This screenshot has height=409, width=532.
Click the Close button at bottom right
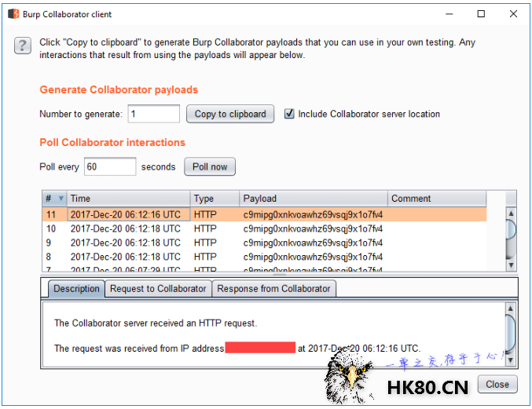point(497,384)
